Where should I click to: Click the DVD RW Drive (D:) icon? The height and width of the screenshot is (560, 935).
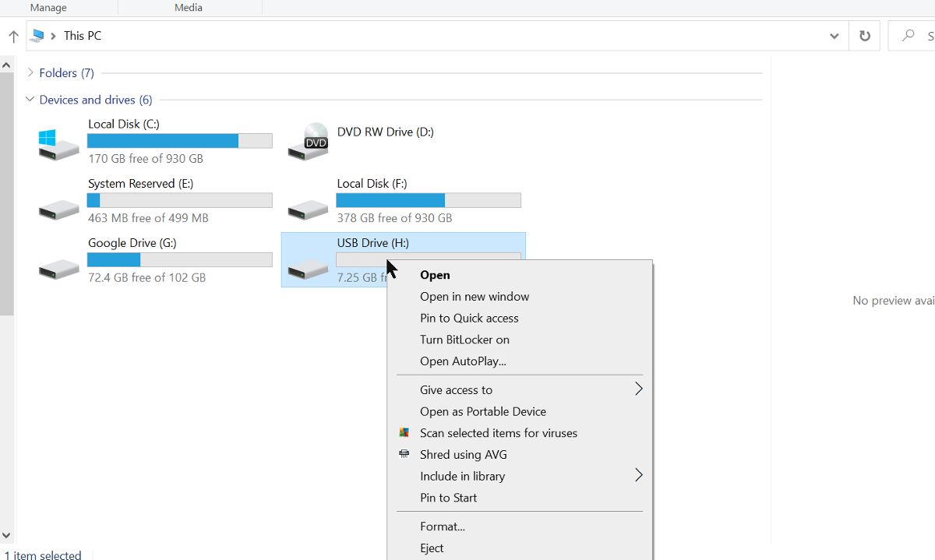pyautogui.click(x=308, y=142)
